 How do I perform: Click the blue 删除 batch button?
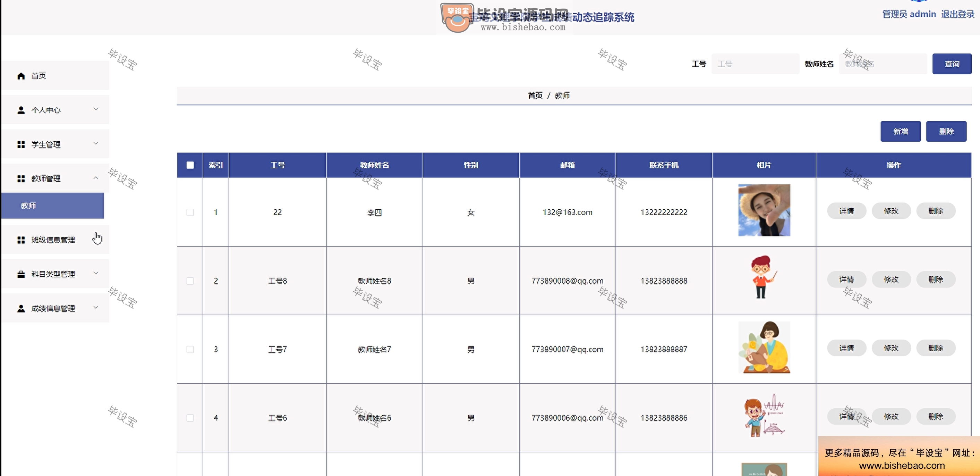946,131
